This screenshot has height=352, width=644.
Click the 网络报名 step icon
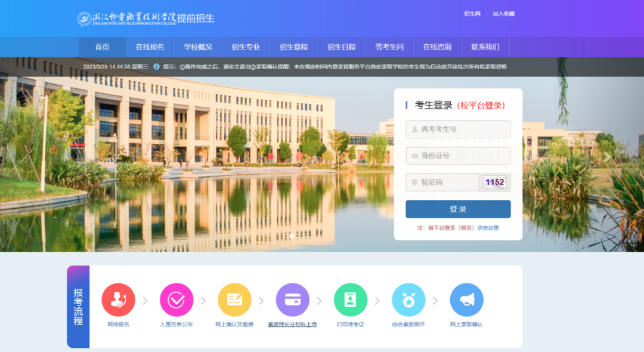(118, 299)
